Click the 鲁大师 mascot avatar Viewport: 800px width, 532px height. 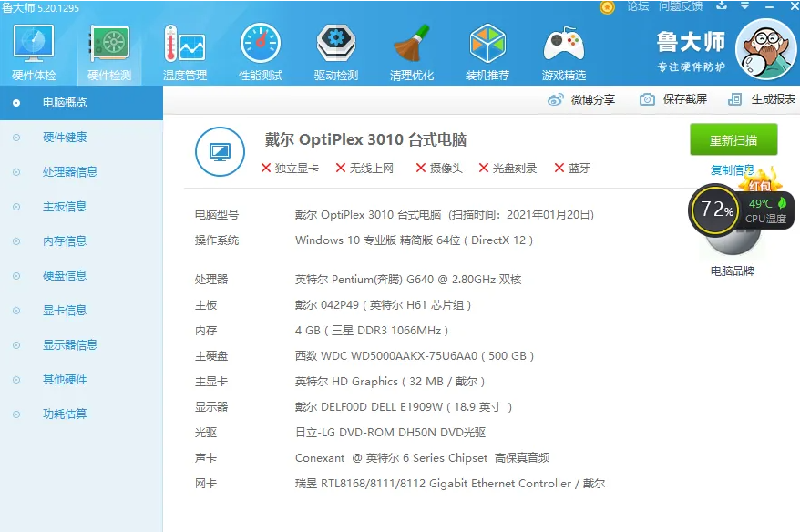[765, 49]
